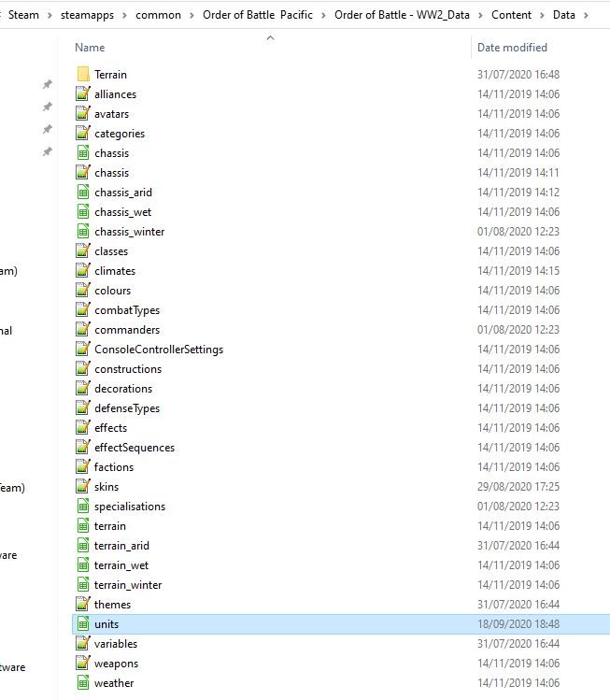
Task: Select the chassis spreadsheet icon dated 14:06
Action: [83, 152]
